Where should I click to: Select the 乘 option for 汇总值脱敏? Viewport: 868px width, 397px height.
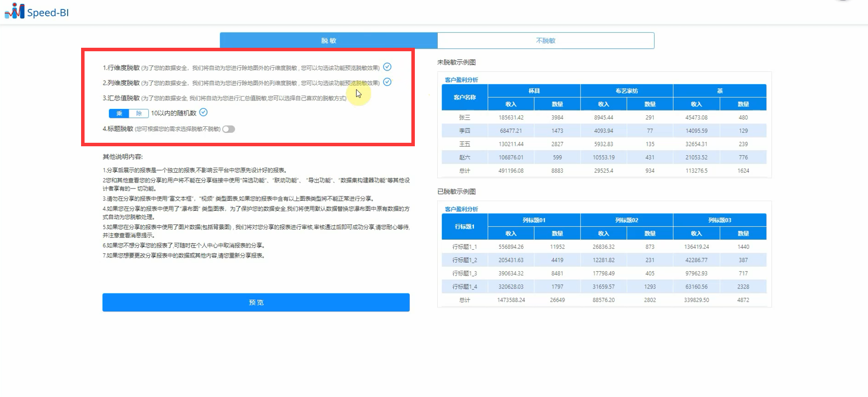[119, 113]
